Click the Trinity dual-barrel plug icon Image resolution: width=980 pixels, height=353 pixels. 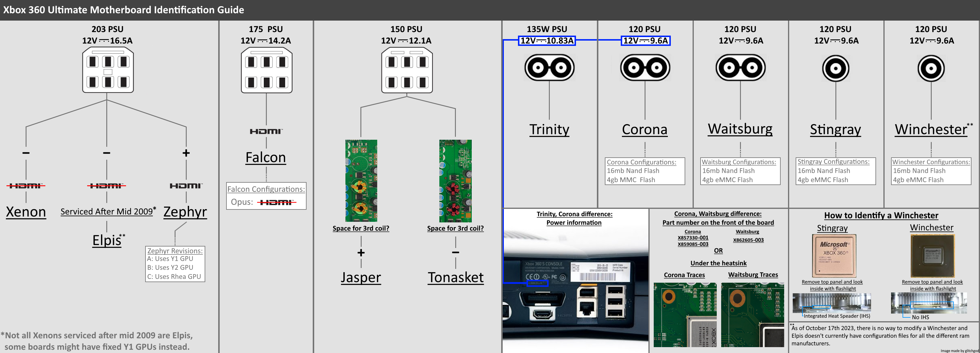tap(549, 68)
